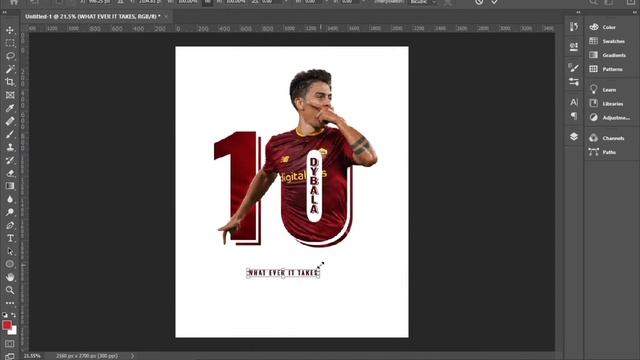Toggle Quick Mask mode
Viewport: 640px width, 360px height.
point(10,344)
